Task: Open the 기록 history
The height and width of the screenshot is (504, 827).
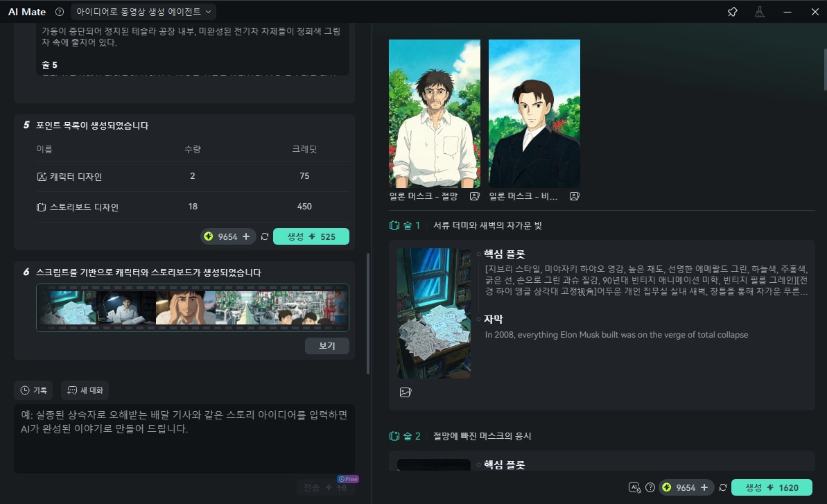Action: tap(33, 390)
